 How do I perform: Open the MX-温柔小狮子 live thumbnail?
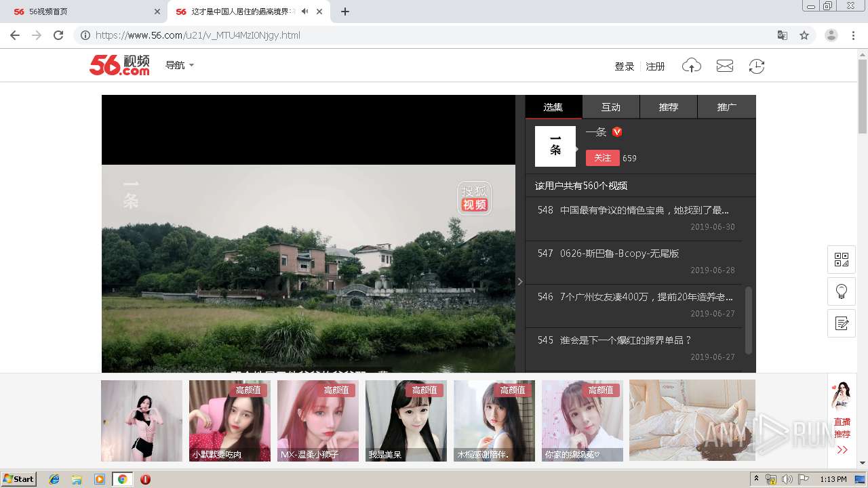[318, 421]
